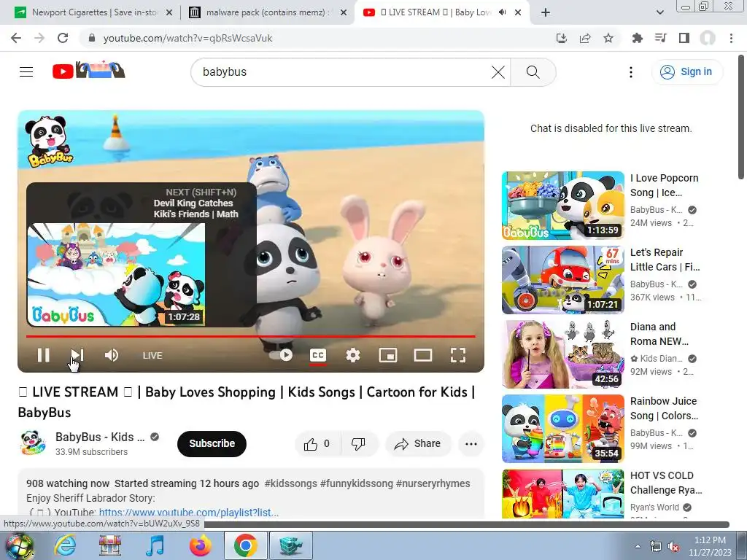The width and height of the screenshot is (747, 560).
Task: Show hidden system tray icons
Action: click(x=638, y=546)
